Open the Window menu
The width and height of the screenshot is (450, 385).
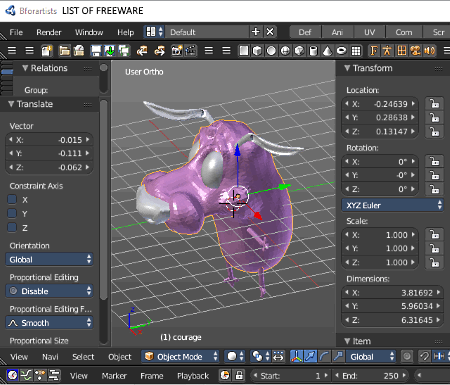coord(89,32)
